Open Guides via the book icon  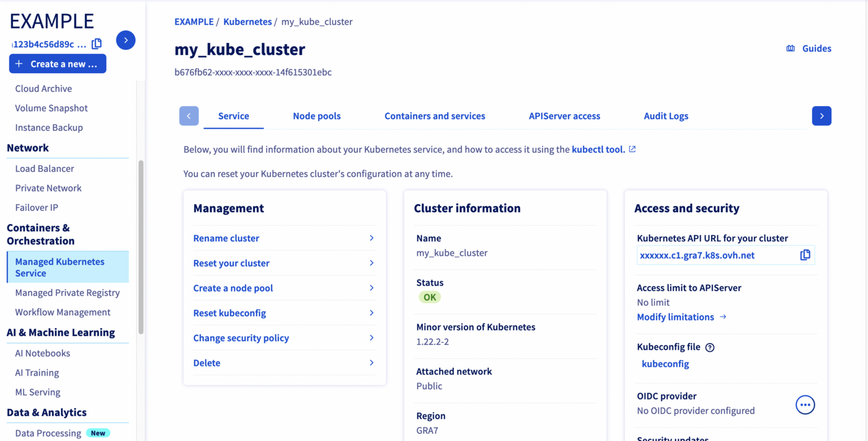(x=790, y=48)
